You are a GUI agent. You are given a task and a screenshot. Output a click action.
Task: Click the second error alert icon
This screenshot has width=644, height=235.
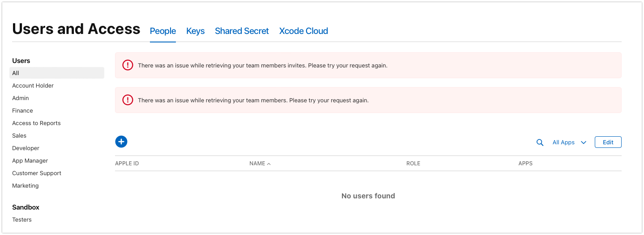128,100
